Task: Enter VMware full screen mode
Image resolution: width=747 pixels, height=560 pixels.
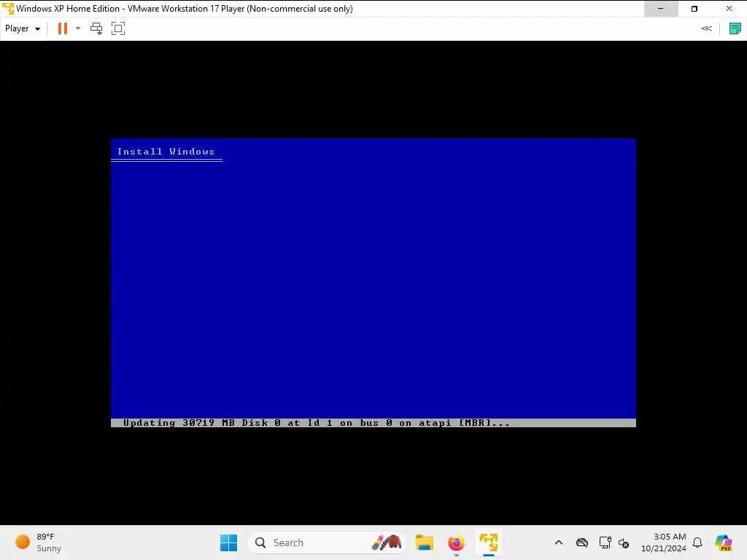Action: pyautogui.click(x=118, y=28)
